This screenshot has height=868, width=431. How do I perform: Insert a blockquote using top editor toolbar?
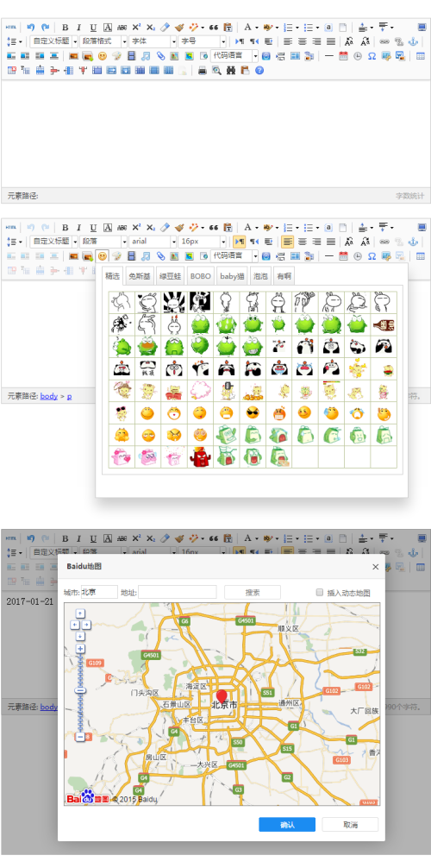pyautogui.click(x=213, y=27)
